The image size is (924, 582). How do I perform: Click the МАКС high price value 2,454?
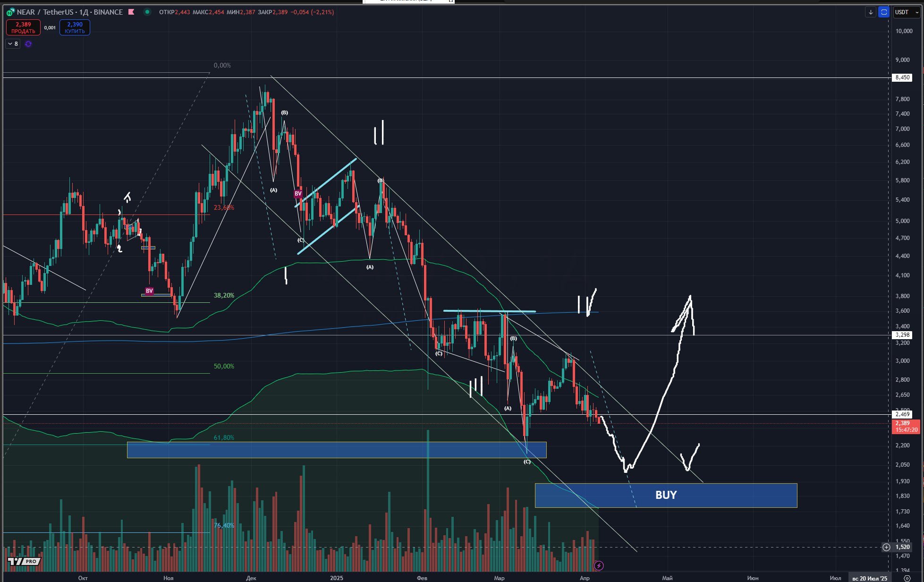point(216,12)
